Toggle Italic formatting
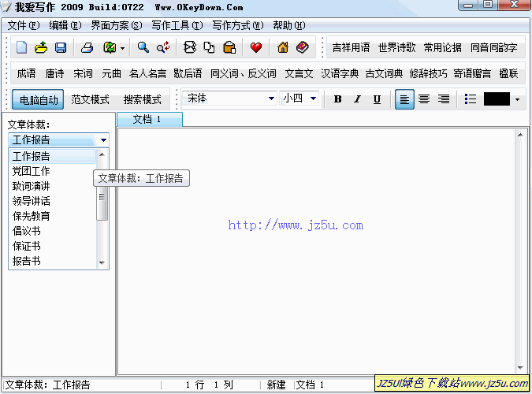 pos(357,99)
